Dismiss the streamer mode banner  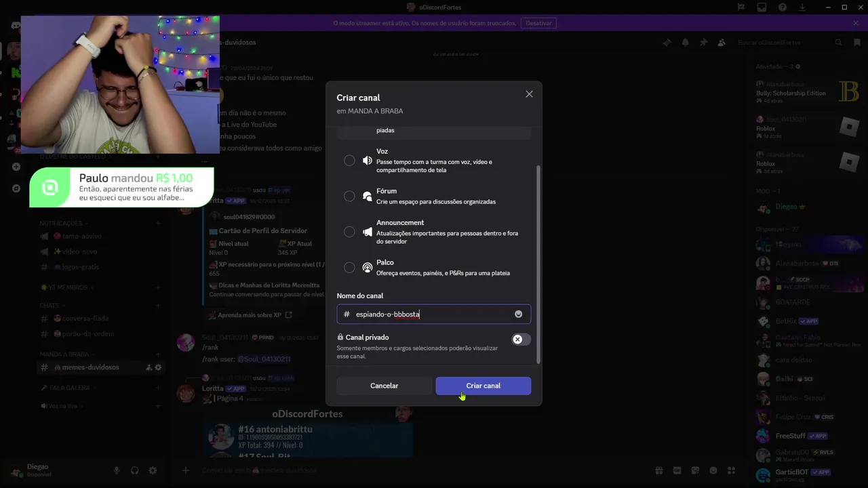point(856,23)
